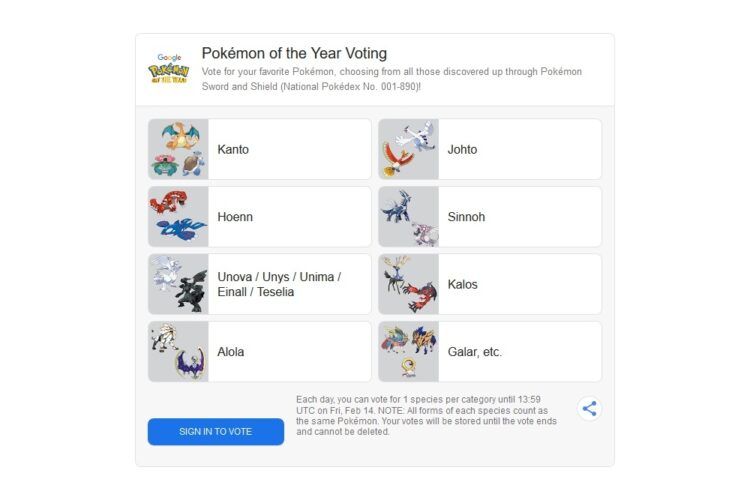This screenshot has height=500, width=750.
Task: Click the Galar legendaries thumbnail image
Action: (409, 351)
